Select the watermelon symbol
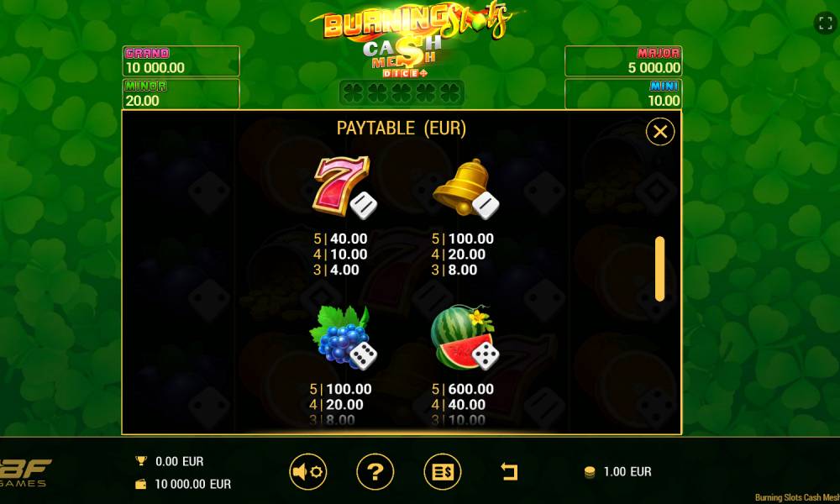This screenshot has height=504, width=840. tap(465, 338)
